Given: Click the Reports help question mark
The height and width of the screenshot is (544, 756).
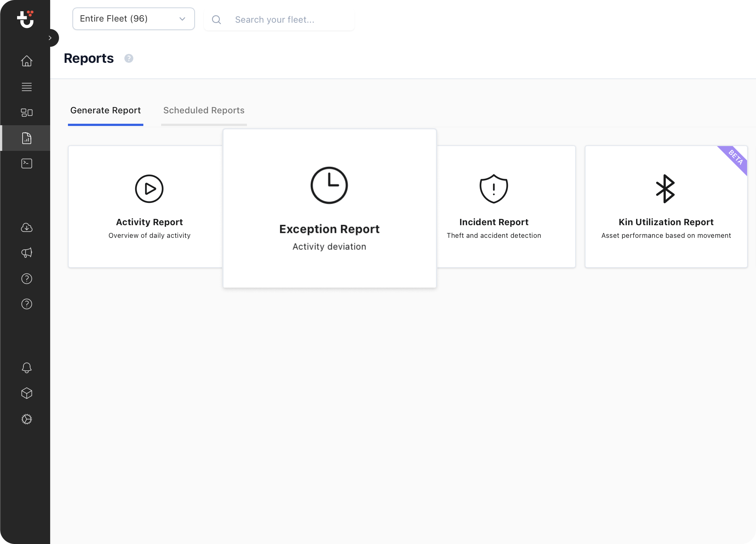Looking at the screenshot, I should pyautogui.click(x=128, y=58).
